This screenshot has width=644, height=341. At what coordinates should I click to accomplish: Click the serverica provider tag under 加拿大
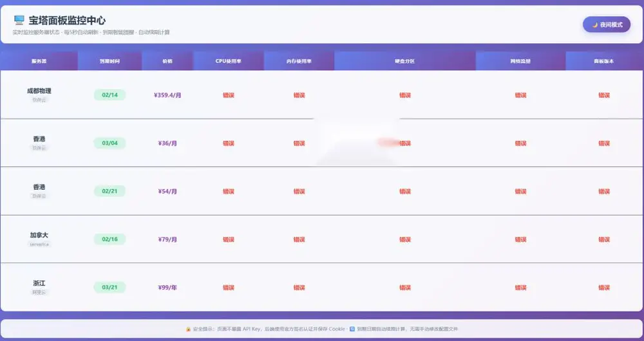tap(39, 244)
